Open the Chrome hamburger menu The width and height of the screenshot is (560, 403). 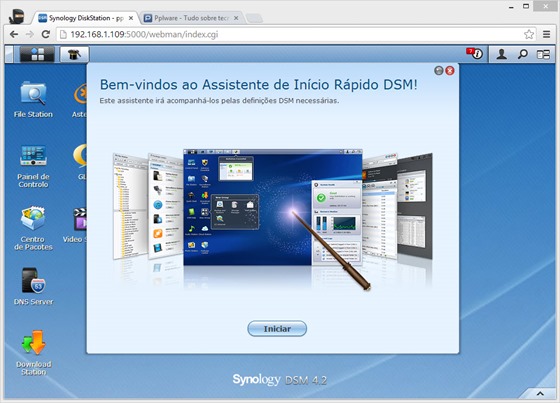(546, 34)
